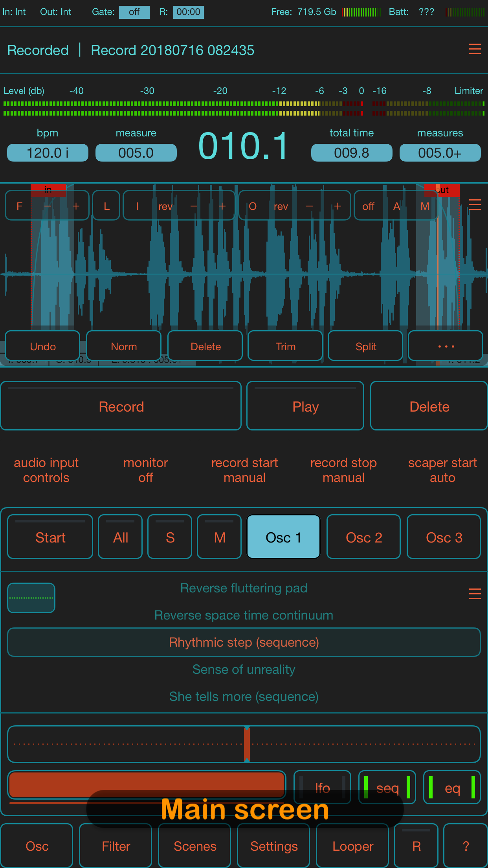Trim the selected waveform region
The width and height of the screenshot is (488, 868).
point(285,346)
